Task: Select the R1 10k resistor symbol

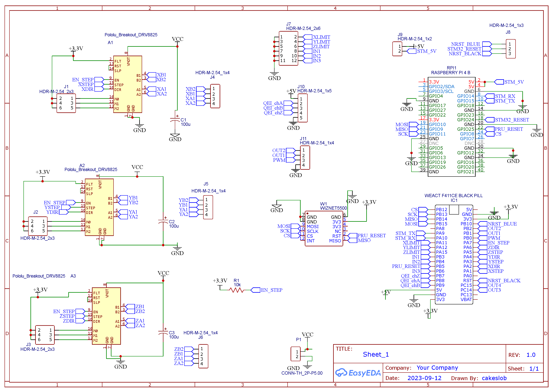Action: (x=236, y=290)
